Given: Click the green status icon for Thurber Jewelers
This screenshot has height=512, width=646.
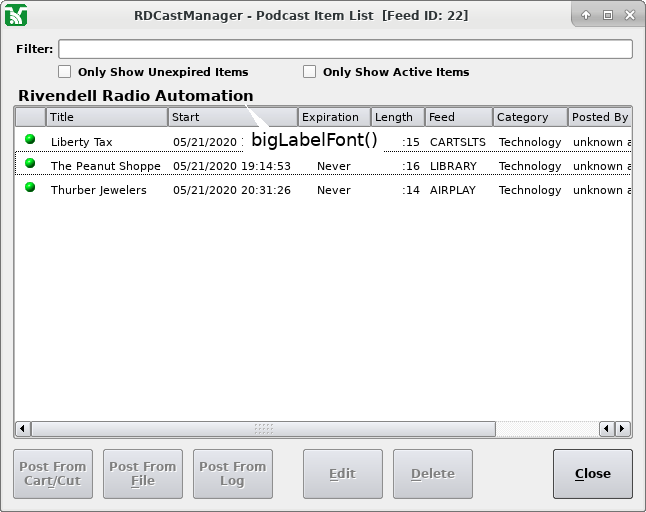Looking at the screenshot, I should pyautogui.click(x=30, y=187).
